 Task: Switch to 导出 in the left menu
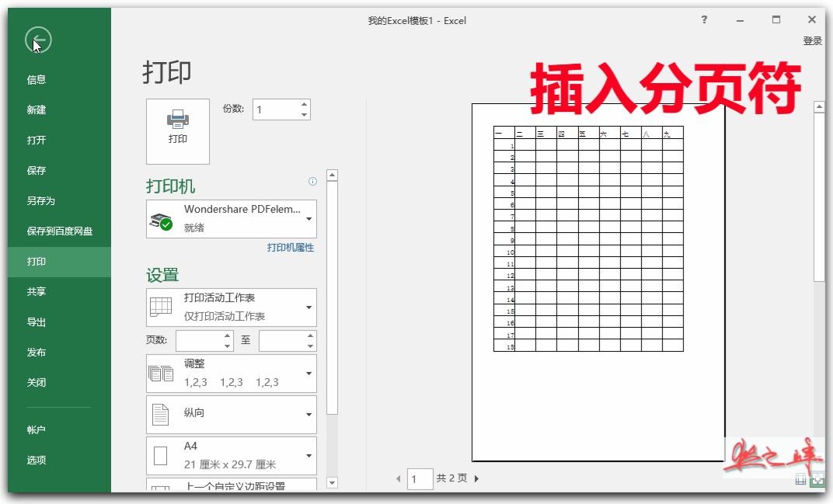point(37,322)
